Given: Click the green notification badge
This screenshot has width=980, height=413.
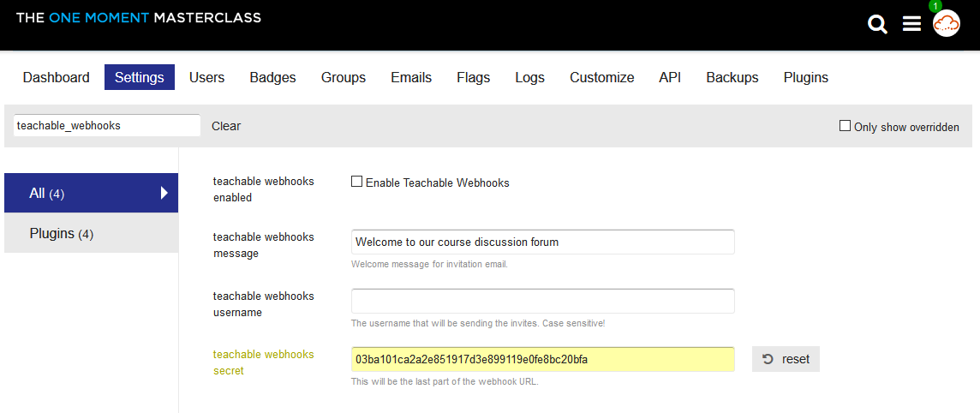Looking at the screenshot, I should point(935,6).
